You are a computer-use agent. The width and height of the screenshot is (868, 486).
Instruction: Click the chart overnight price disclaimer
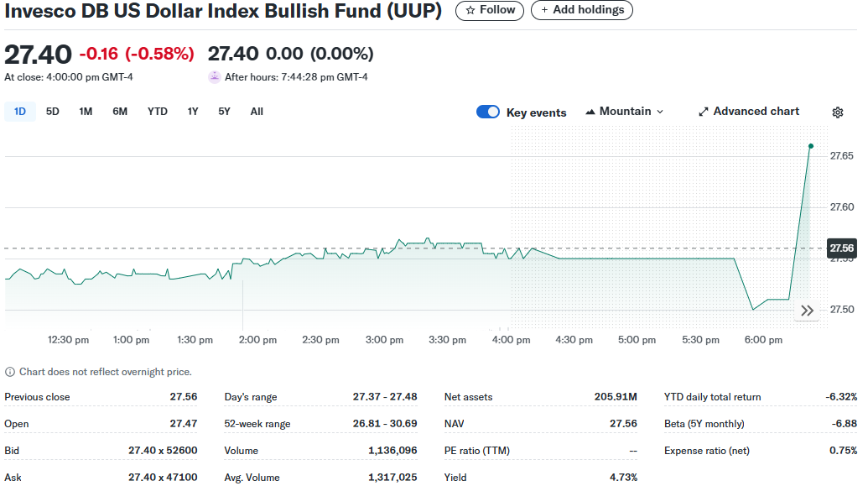(105, 372)
